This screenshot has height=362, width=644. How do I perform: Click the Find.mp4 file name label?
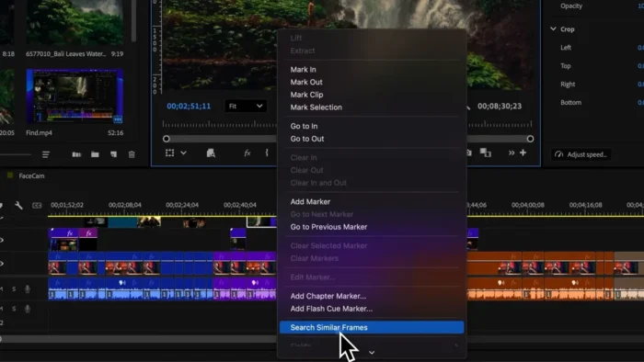pyautogui.click(x=39, y=133)
